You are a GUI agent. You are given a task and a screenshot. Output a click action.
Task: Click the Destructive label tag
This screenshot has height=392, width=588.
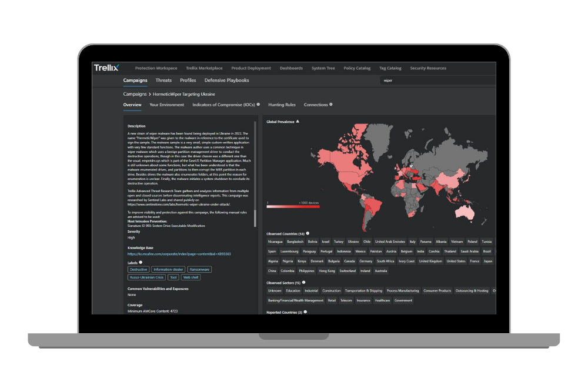[138, 269]
